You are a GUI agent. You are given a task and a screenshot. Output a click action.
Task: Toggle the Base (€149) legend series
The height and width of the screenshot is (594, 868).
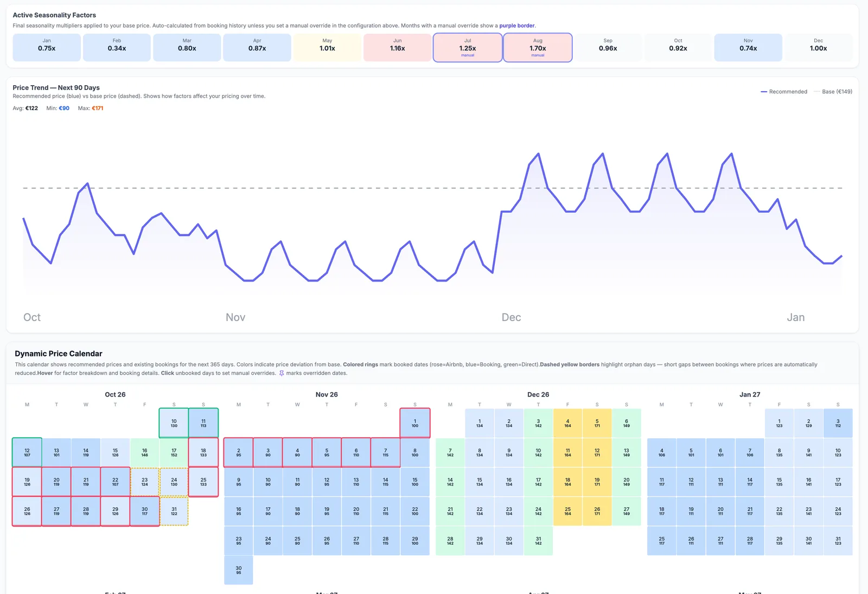pyautogui.click(x=833, y=92)
